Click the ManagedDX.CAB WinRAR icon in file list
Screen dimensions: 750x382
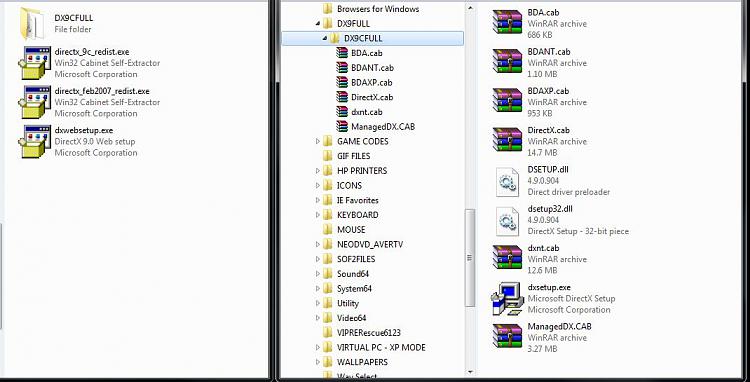click(x=507, y=336)
